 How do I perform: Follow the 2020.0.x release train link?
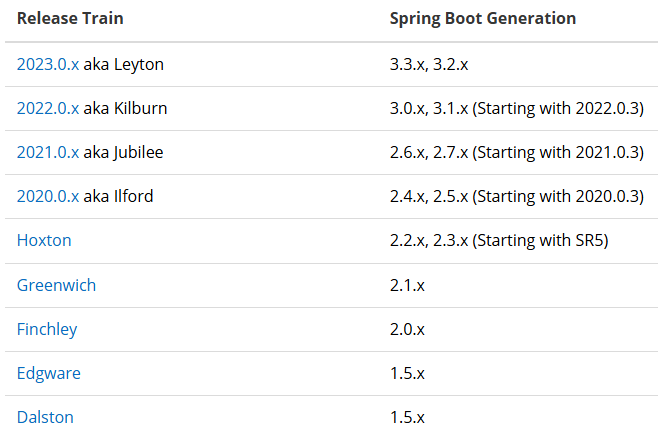47,197
